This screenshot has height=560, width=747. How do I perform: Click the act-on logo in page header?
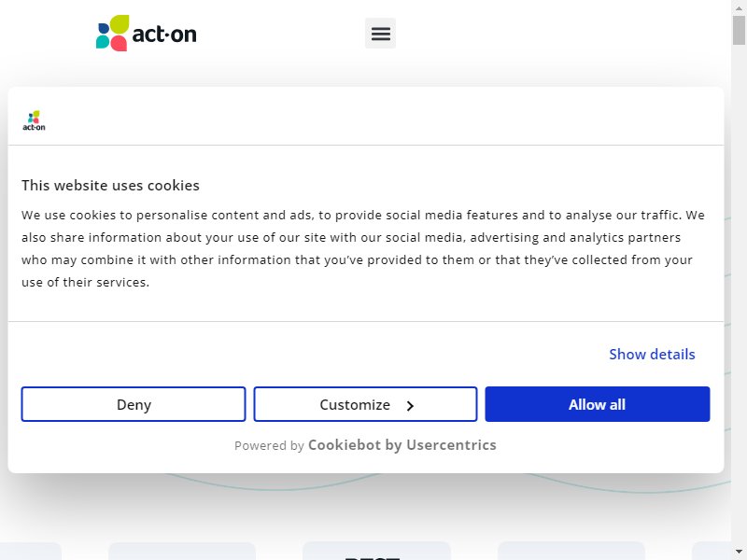click(147, 34)
